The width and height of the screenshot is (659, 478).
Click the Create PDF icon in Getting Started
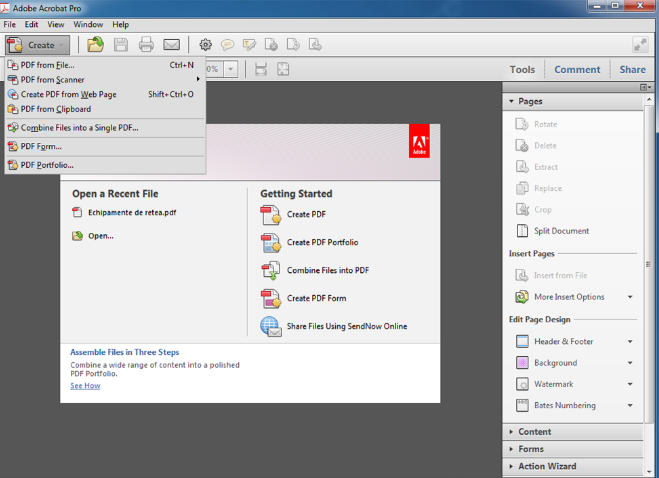271,215
